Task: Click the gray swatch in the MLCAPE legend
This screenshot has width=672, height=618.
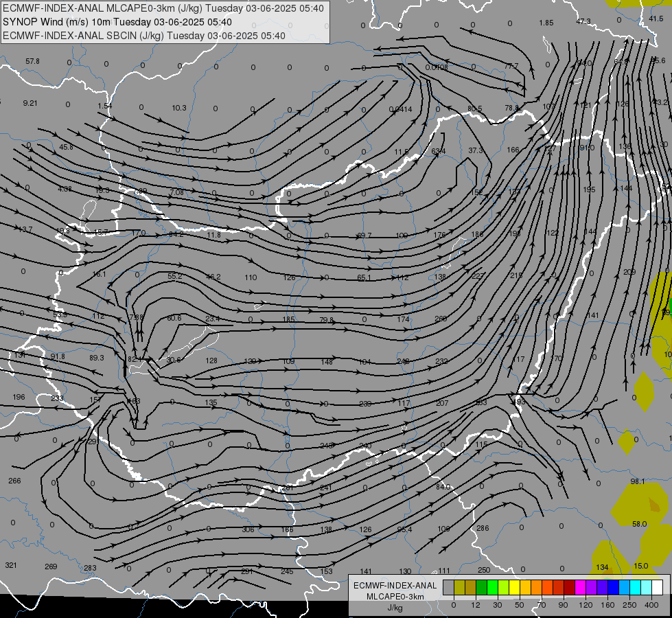Action: click(449, 587)
